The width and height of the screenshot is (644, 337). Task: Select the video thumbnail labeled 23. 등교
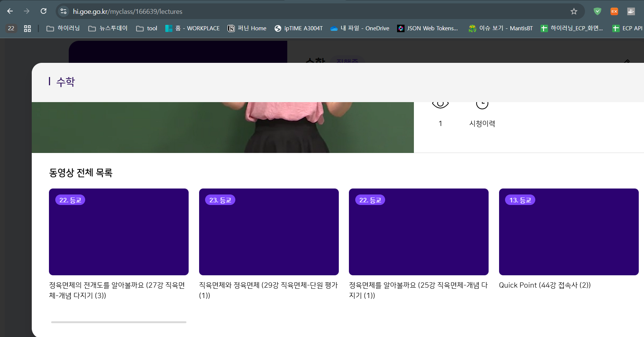[269, 232]
